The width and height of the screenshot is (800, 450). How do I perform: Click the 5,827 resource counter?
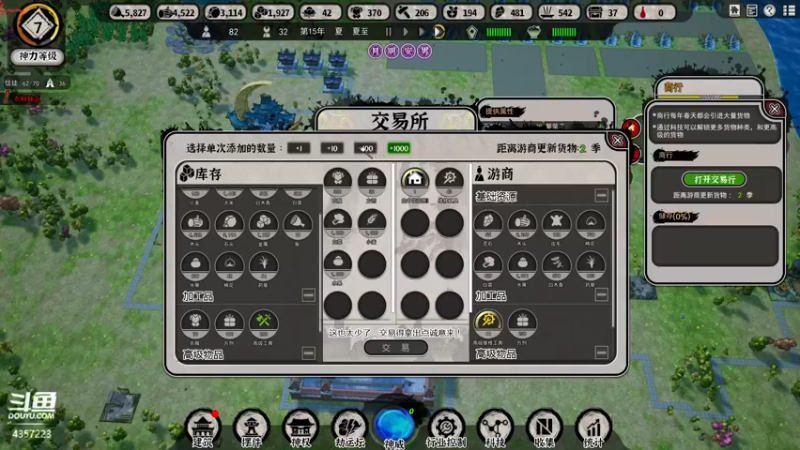click(x=130, y=12)
